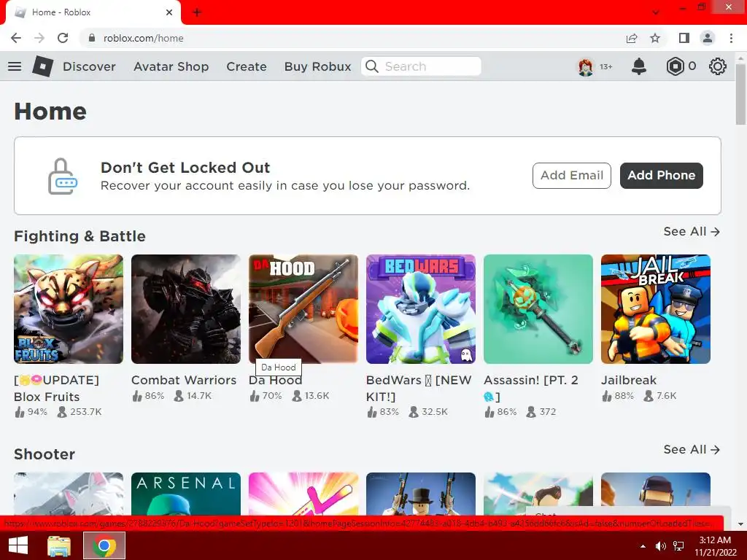The image size is (747, 560).
Task: Go to Avatar Shop
Action: 171,66
